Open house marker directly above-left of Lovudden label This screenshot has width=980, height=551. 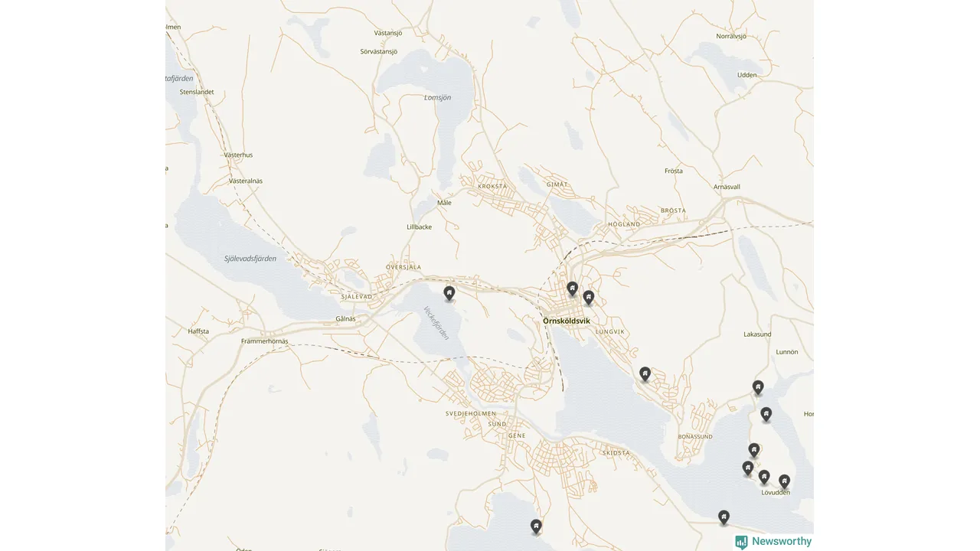click(x=764, y=478)
